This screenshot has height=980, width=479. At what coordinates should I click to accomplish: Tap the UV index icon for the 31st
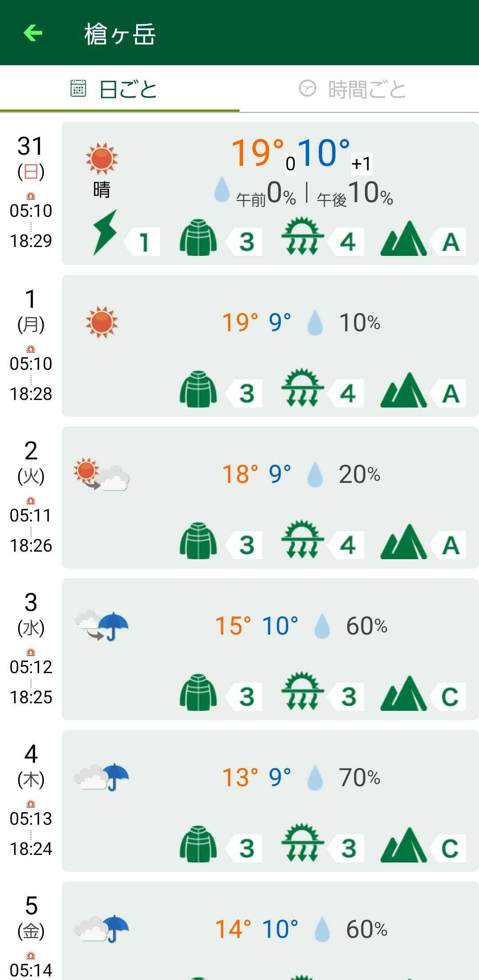click(x=302, y=236)
